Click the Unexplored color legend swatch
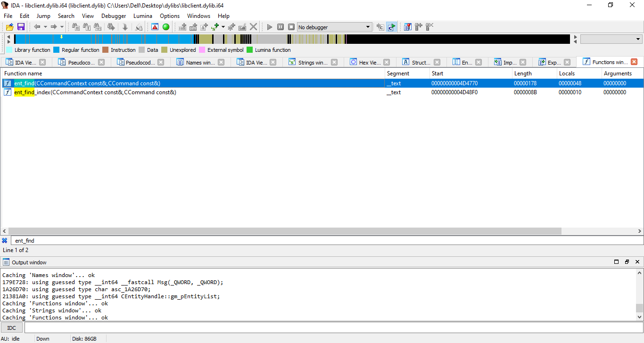 [164, 50]
